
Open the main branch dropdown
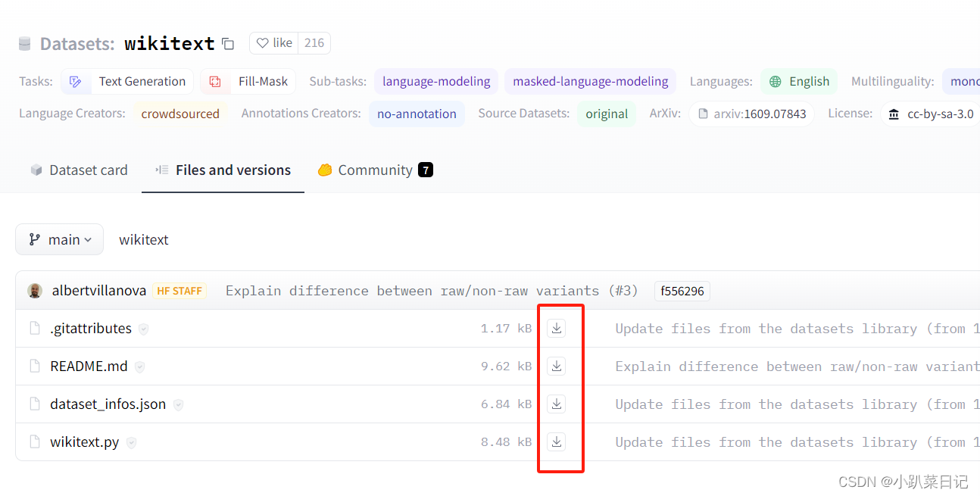point(59,239)
